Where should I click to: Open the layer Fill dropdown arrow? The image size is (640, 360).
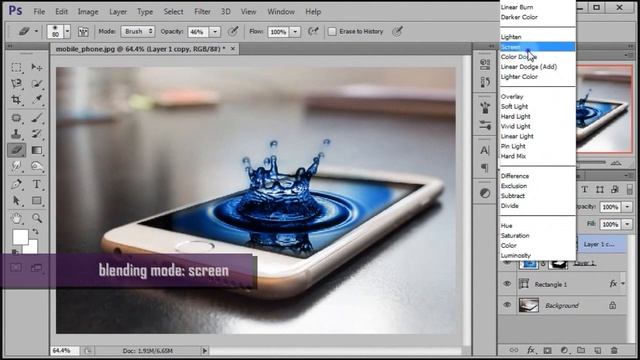pyautogui.click(x=627, y=224)
